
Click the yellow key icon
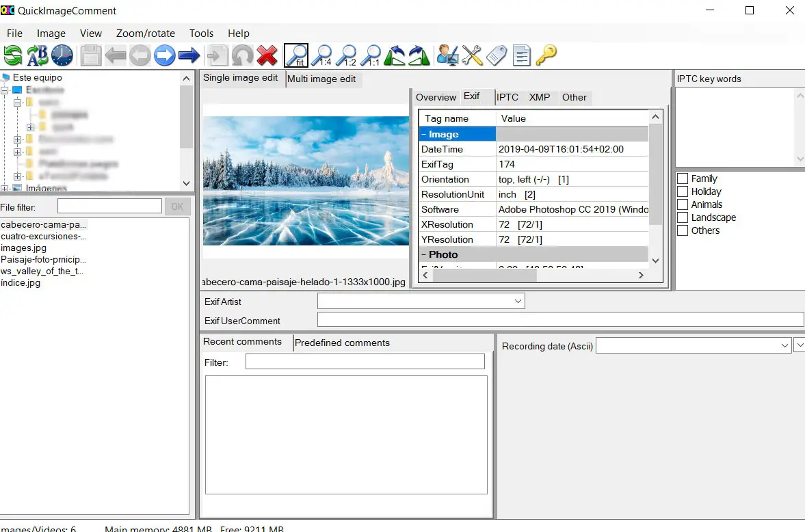[546, 55]
